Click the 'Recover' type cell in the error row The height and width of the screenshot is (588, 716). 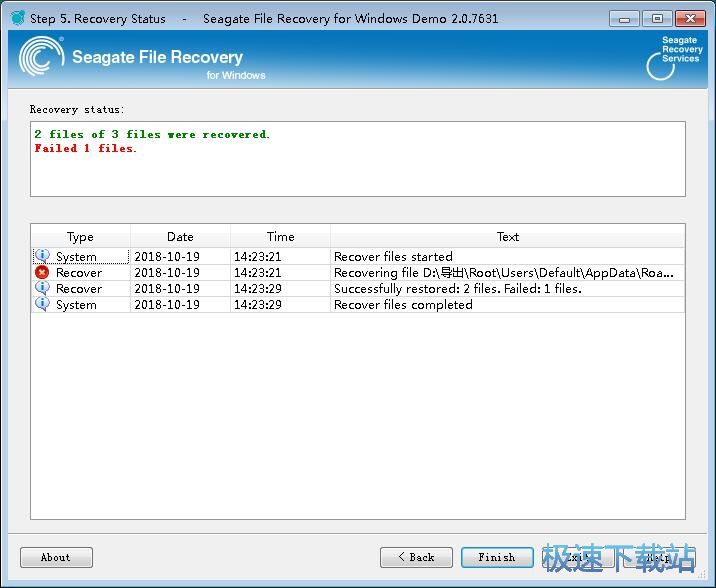(x=79, y=273)
